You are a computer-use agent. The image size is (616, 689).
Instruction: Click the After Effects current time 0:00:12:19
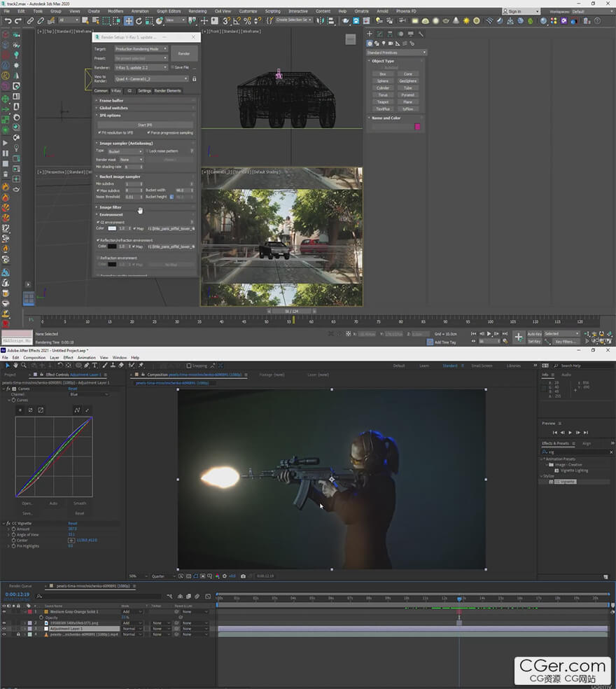[x=17, y=594]
